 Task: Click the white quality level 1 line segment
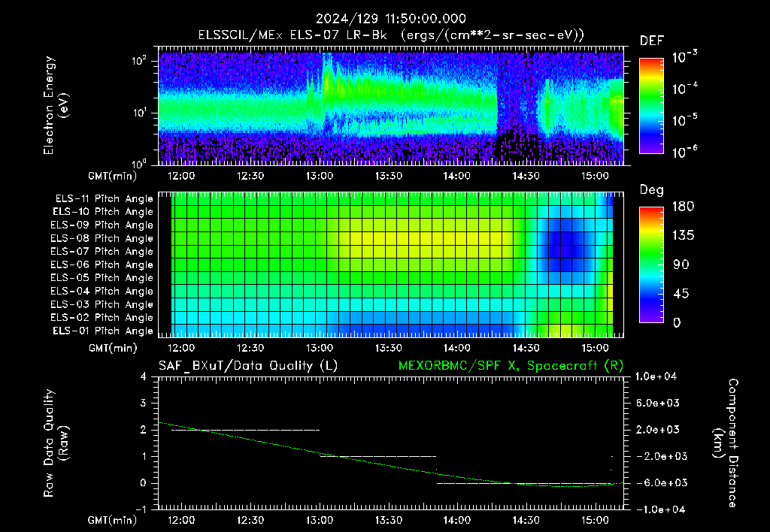pyautogui.click(x=378, y=457)
